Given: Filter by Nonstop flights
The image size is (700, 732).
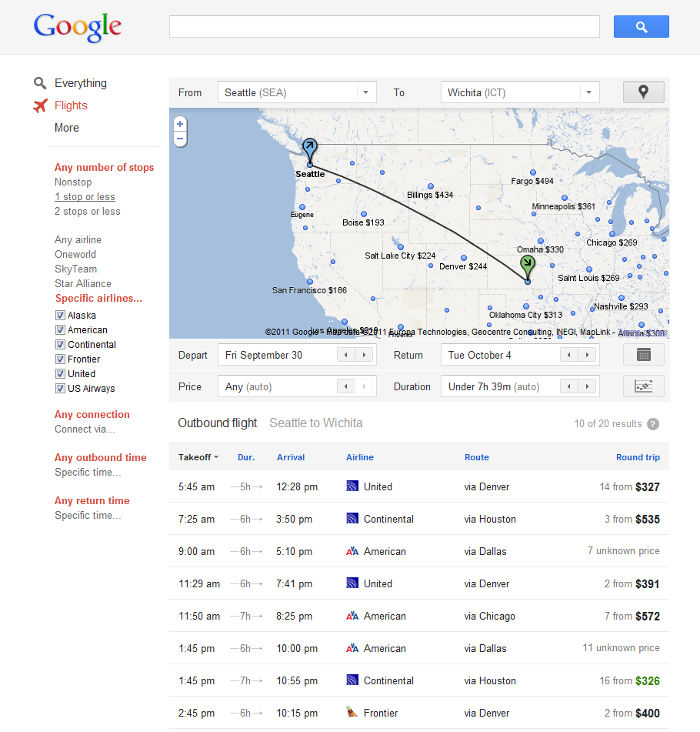Looking at the screenshot, I should tap(73, 182).
